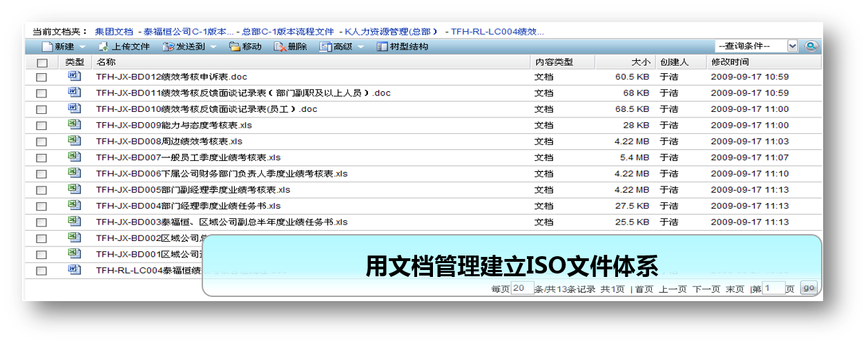Click Excel icon of the BD005 row
This screenshot has width=868, height=346.
pos(74,189)
